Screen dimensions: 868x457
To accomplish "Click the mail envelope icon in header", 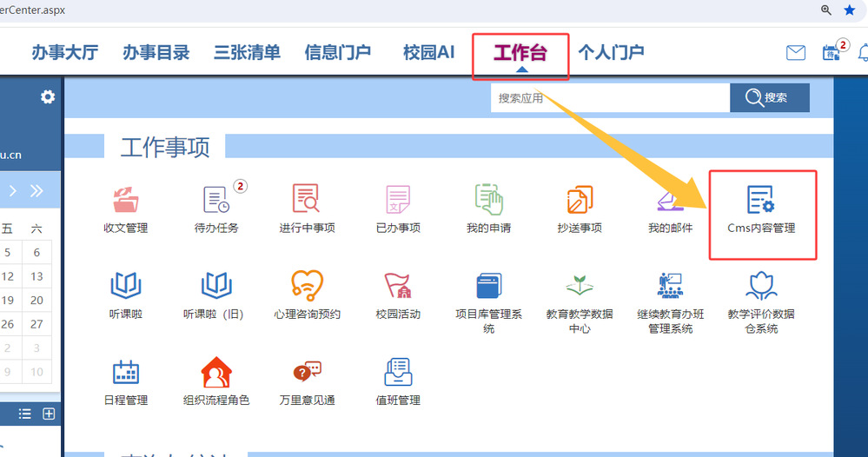I will point(795,53).
